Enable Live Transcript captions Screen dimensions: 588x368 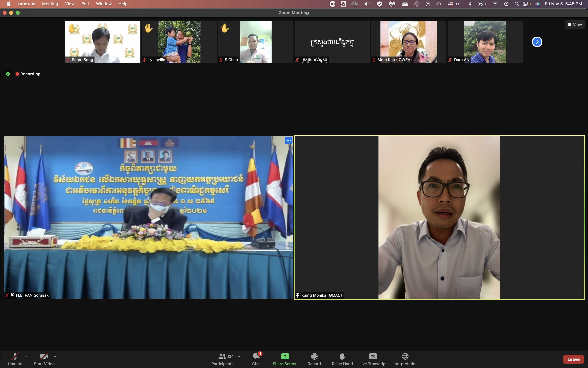[x=373, y=359]
